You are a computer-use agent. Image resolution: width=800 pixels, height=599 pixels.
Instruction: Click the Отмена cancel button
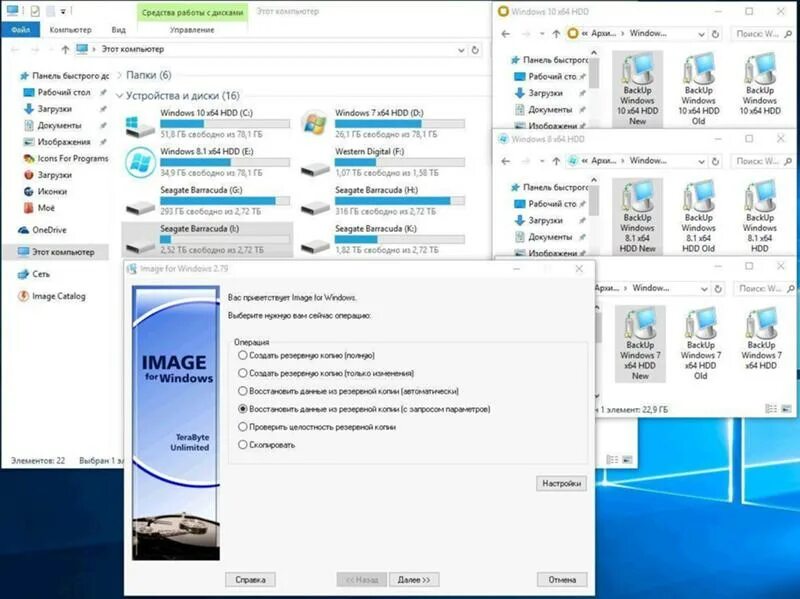click(x=562, y=580)
